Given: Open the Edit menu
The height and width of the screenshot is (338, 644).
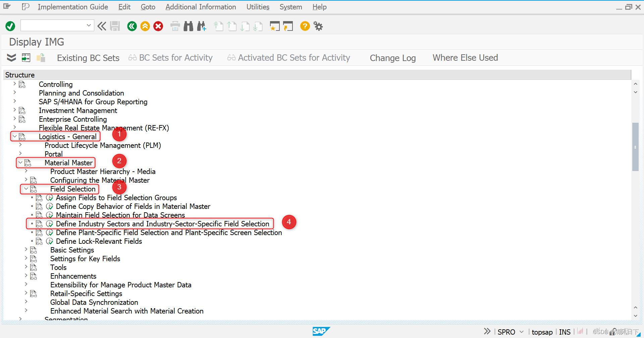Looking at the screenshot, I should (x=124, y=7).
